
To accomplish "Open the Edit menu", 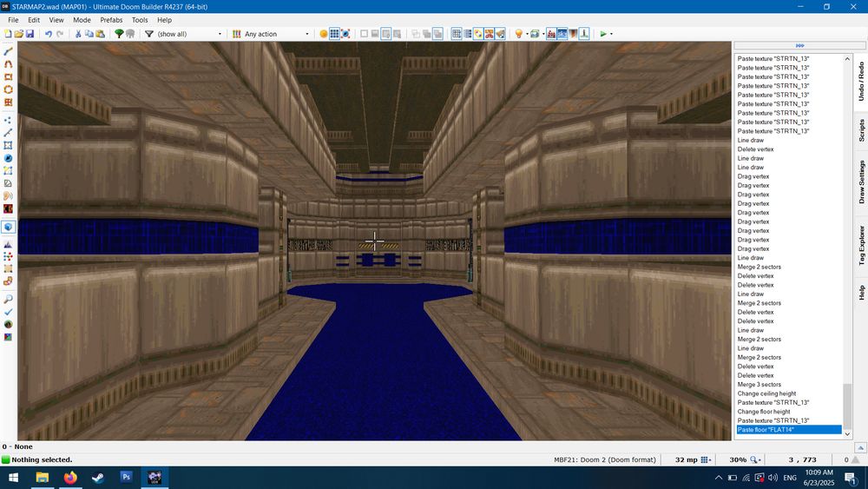I will [x=34, y=19].
